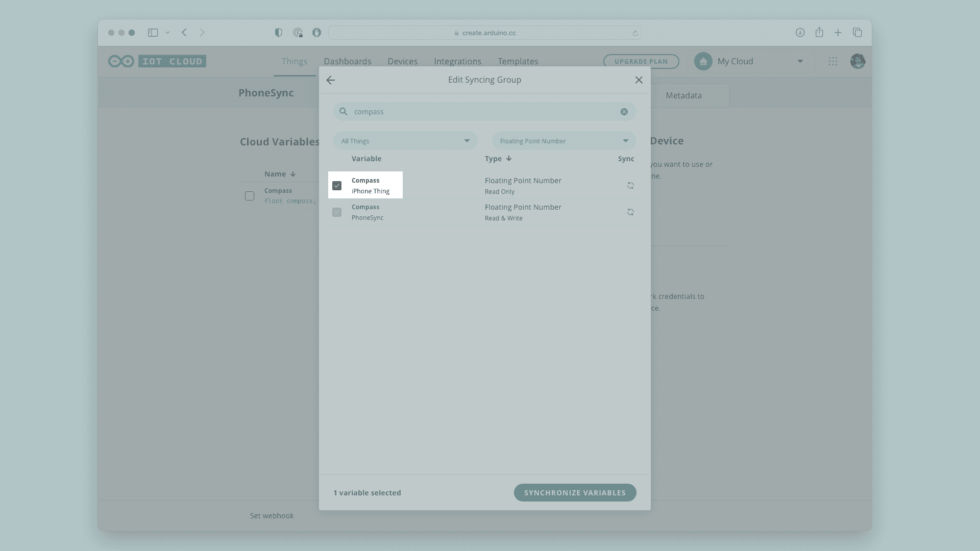Screen dimensions: 980x551
Task: Click sync icon for iPhone Thing Compass
Action: pos(630,186)
